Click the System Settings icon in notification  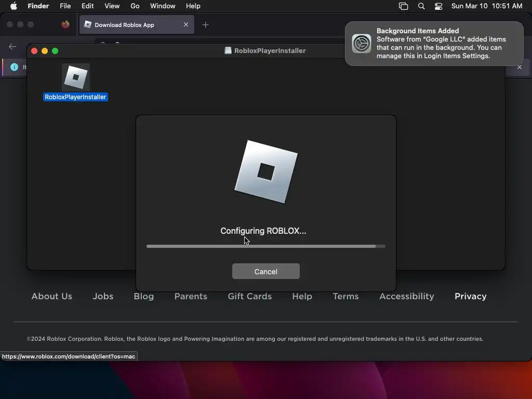pyautogui.click(x=362, y=44)
